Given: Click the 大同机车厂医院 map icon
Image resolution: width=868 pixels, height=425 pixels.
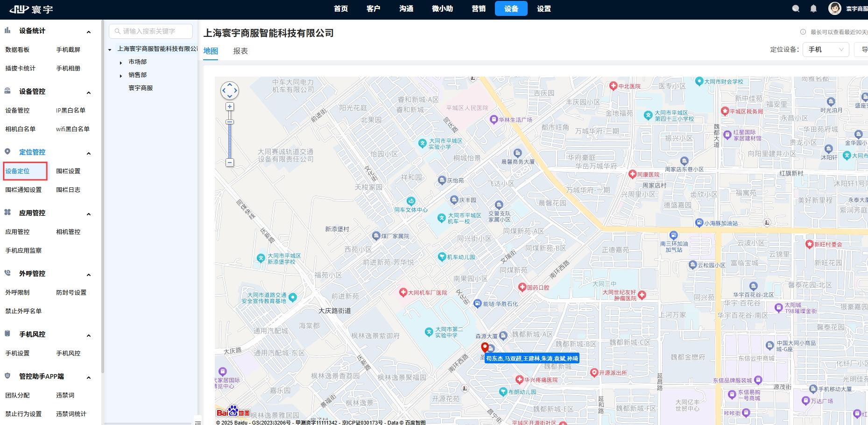Looking at the screenshot, I should 403,292.
